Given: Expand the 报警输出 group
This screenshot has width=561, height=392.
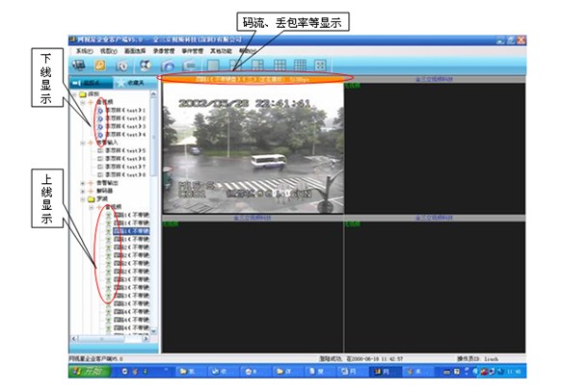Looking at the screenshot, I should click(83, 183).
